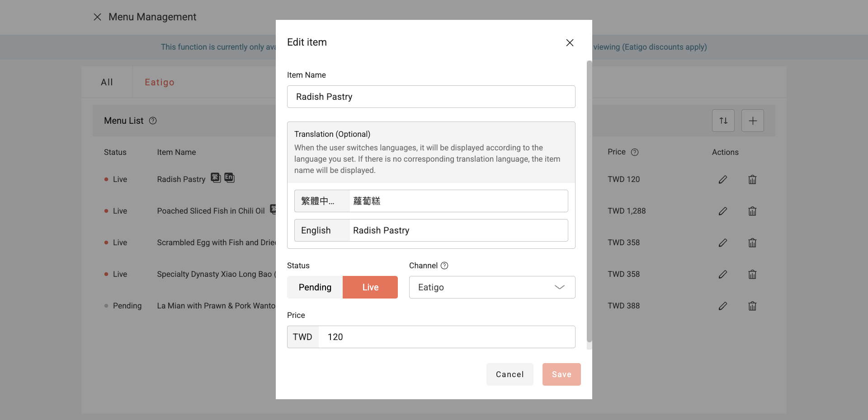Delete Poached Sliced Fish using the trash icon
This screenshot has height=420, width=868.
752,211
